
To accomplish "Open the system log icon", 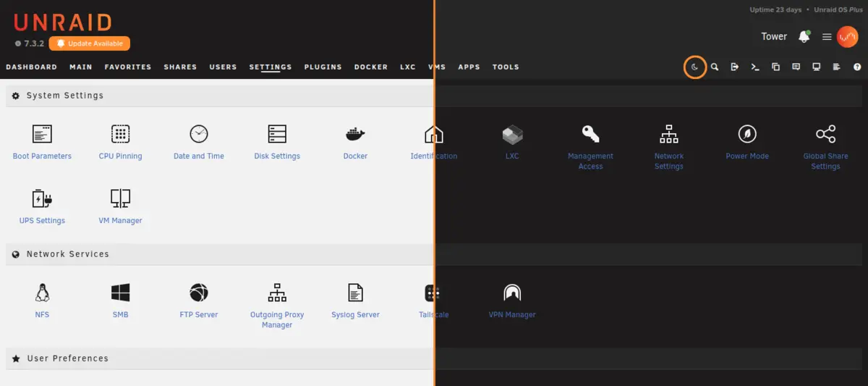I will coord(836,67).
